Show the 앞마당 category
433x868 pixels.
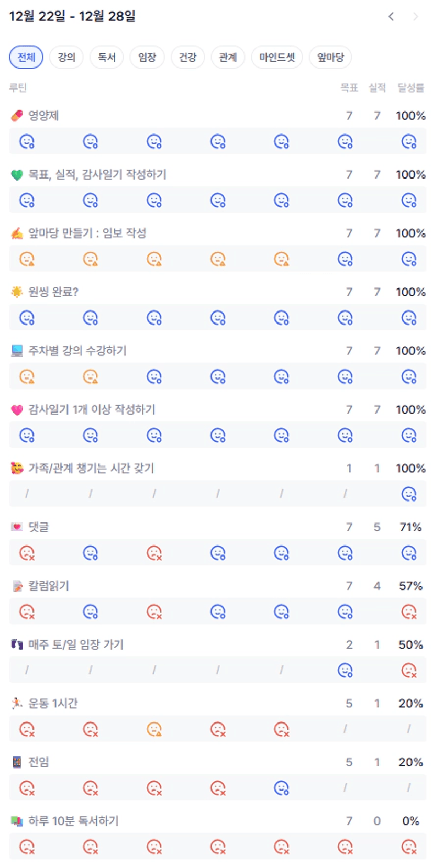tap(330, 57)
